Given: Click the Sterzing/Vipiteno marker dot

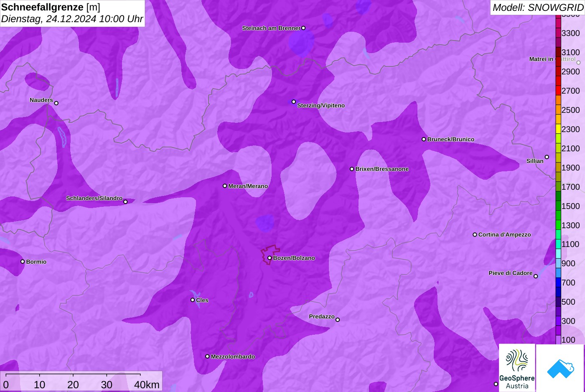Looking at the screenshot, I should [x=294, y=102].
